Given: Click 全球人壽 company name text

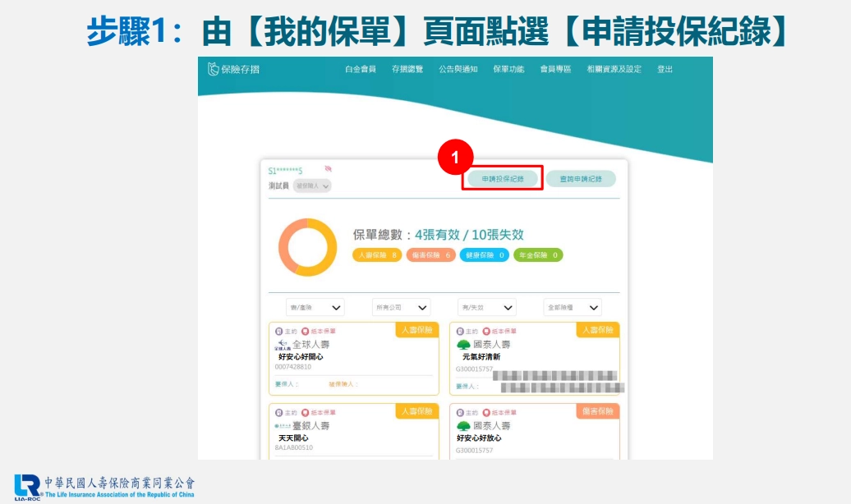Looking at the screenshot, I should [x=311, y=345].
